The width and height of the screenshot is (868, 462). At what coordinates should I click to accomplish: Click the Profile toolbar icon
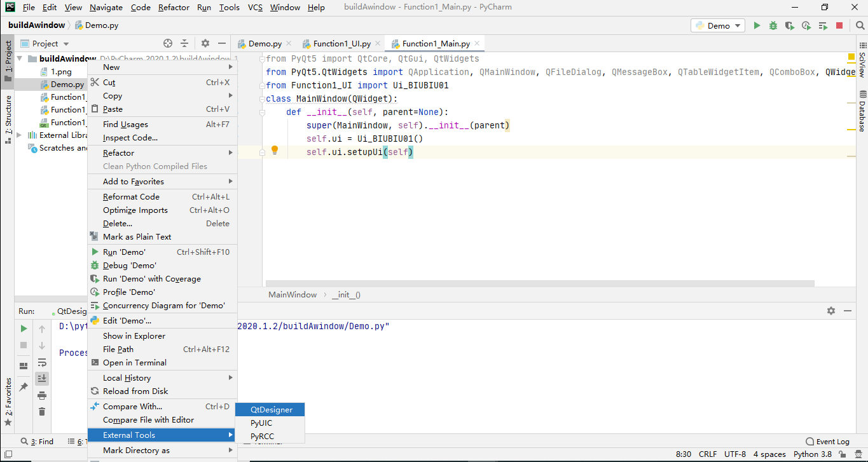point(806,25)
